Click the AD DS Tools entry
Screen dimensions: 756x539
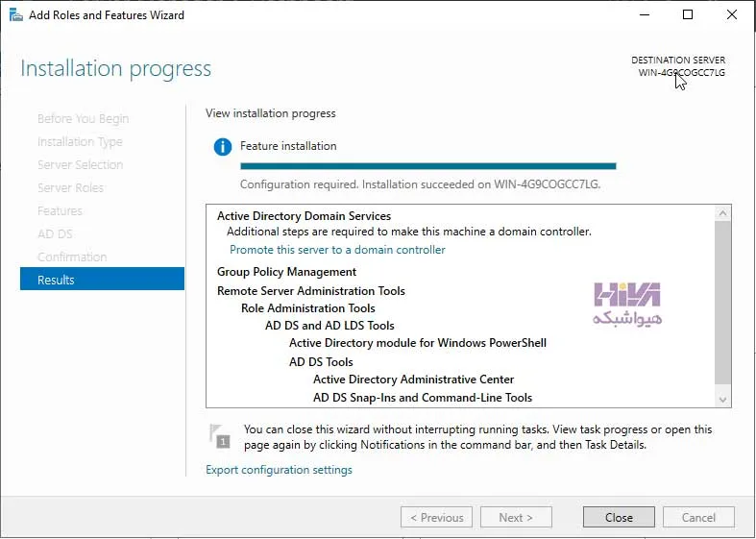(x=321, y=362)
